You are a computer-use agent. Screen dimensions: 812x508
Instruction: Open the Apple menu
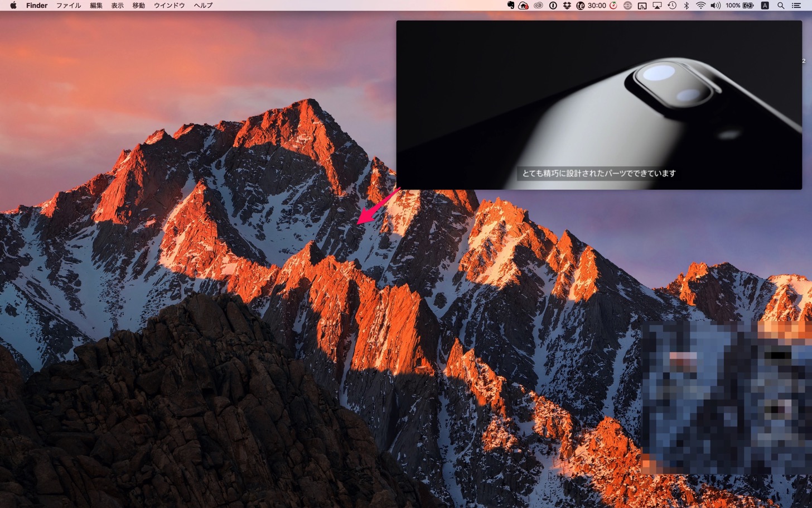pos(13,6)
